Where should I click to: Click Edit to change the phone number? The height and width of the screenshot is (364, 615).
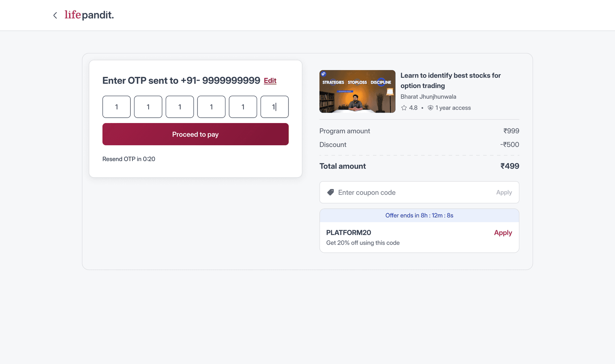coord(270,81)
